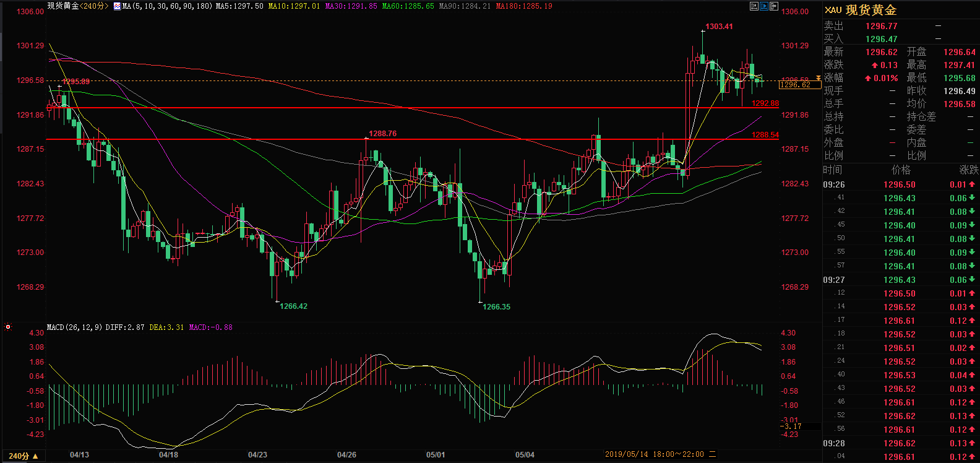
Task: Click the 价格 column header in ticks
Action: [901, 170]
